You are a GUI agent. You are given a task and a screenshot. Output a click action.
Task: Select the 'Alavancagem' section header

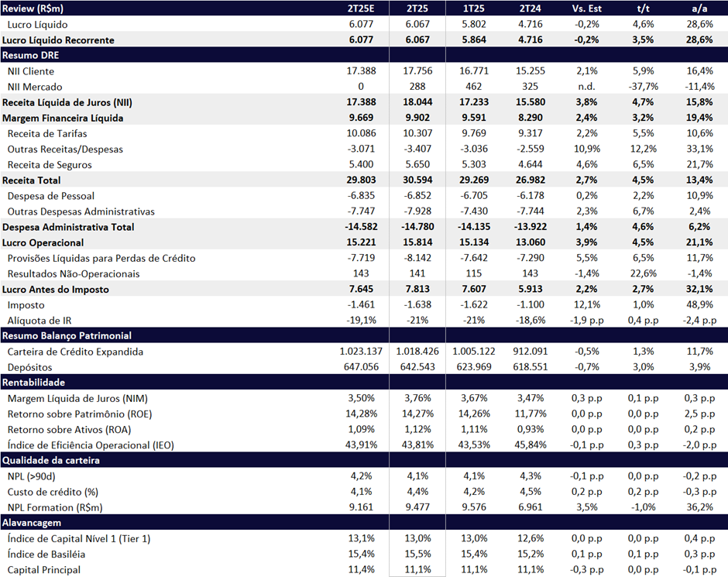click(x=32, y=523)
